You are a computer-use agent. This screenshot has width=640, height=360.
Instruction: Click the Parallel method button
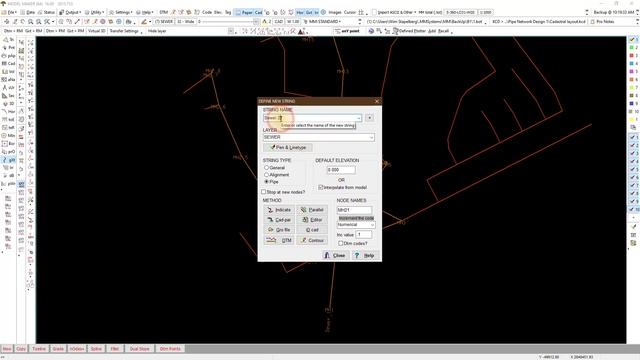312,210
